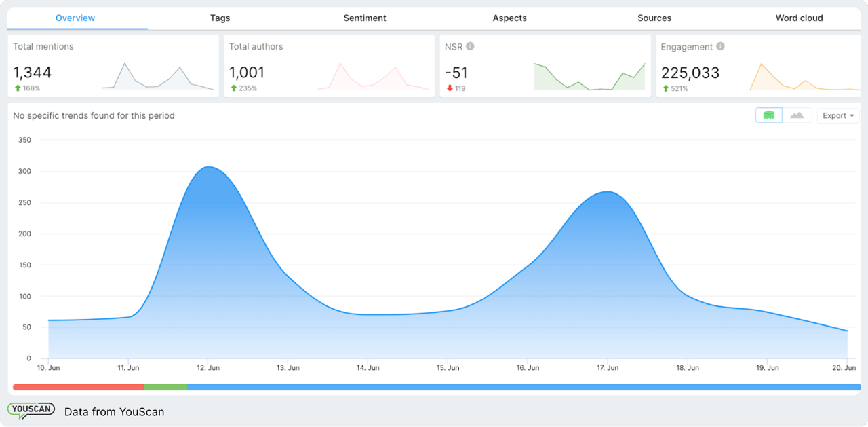This screenshot has height=427, width=868.
Task: Click the YouScan logo in the footer
Action: tap(31, 409)
